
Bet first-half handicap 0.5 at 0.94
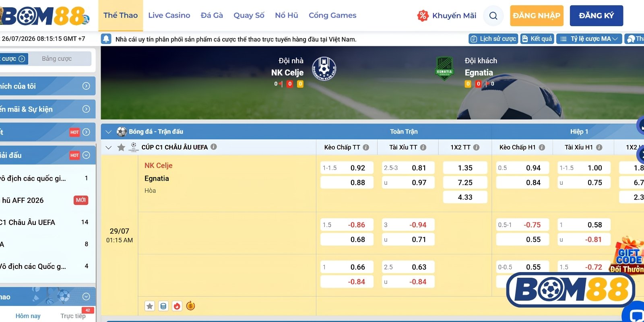coord(522,168)
